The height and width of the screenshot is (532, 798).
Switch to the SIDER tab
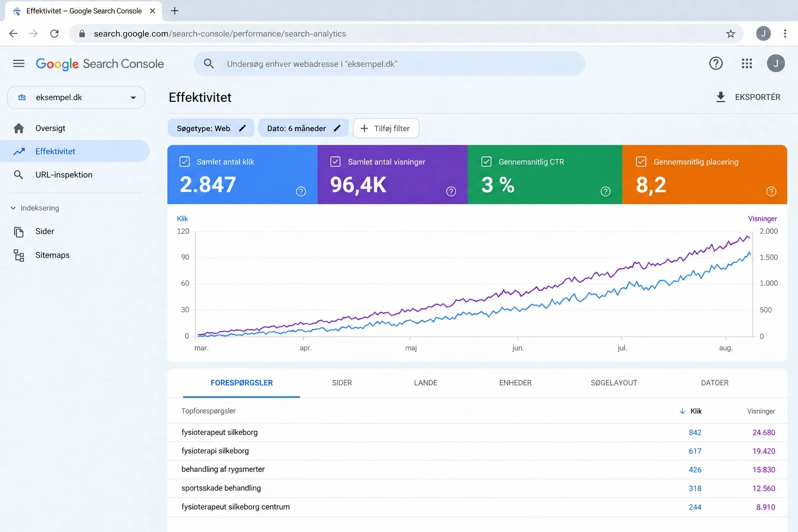pos(342,383)
